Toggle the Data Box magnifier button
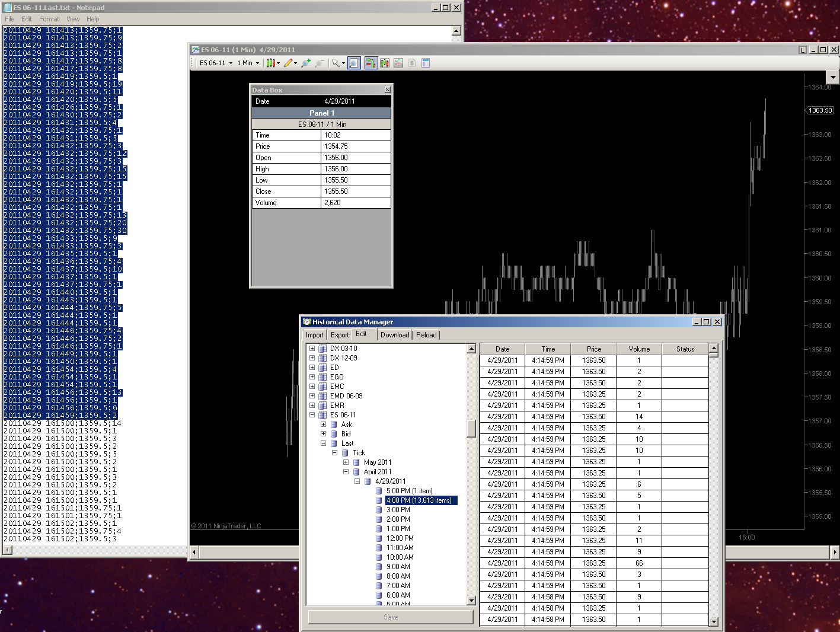Viewport: 840px width, 632px height. point(354,63)
